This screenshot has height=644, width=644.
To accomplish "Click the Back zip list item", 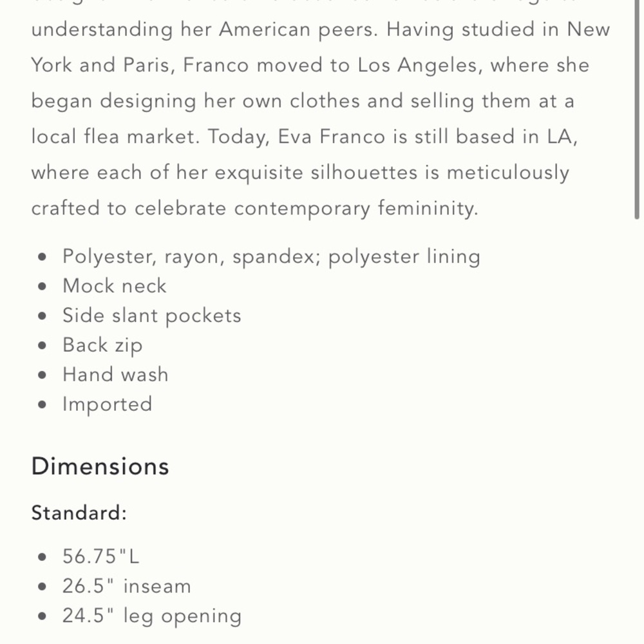I will point(102,345).
